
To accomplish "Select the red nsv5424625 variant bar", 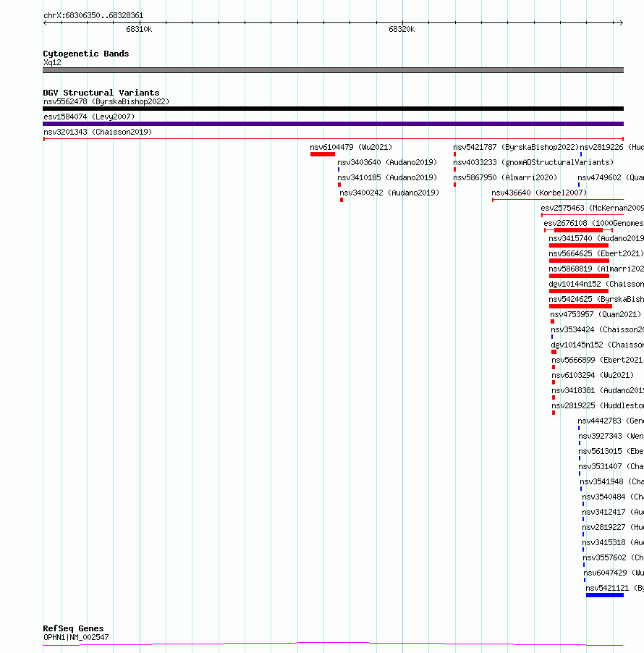I will click(580, 306).
